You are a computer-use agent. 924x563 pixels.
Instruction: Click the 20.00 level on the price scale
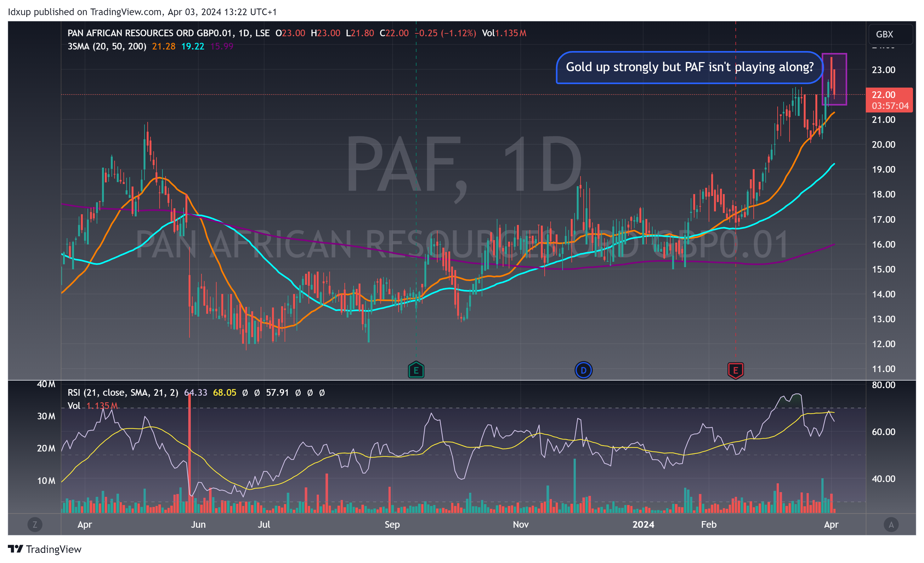point(883,145)
